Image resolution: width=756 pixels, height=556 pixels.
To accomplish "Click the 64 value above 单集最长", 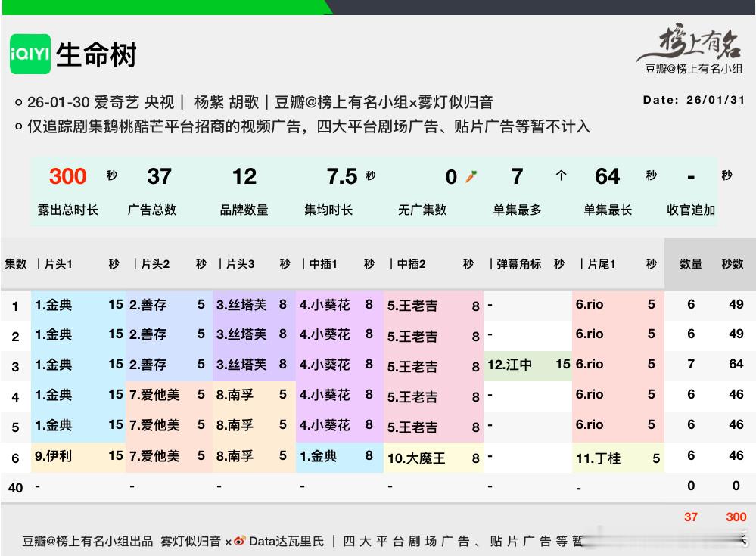I will (x=607, y=176).
